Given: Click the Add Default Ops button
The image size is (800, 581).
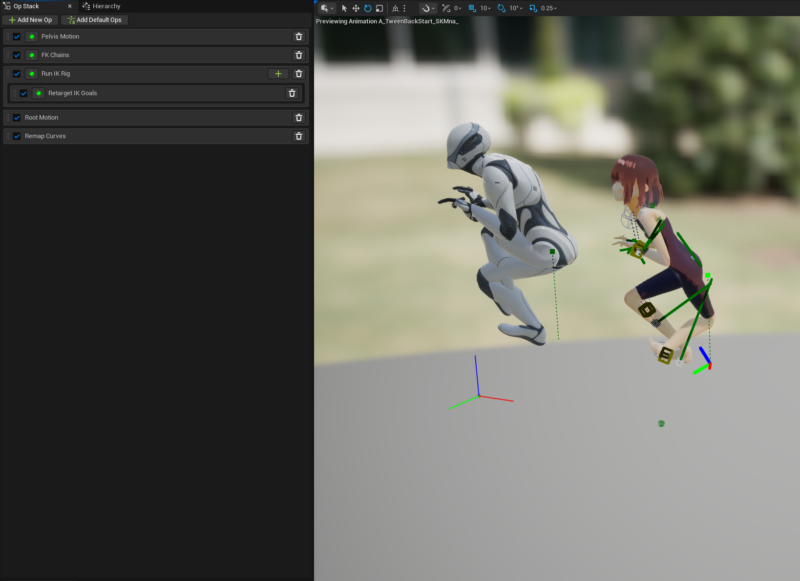Looking at the screenshot, I should (95, 20).
